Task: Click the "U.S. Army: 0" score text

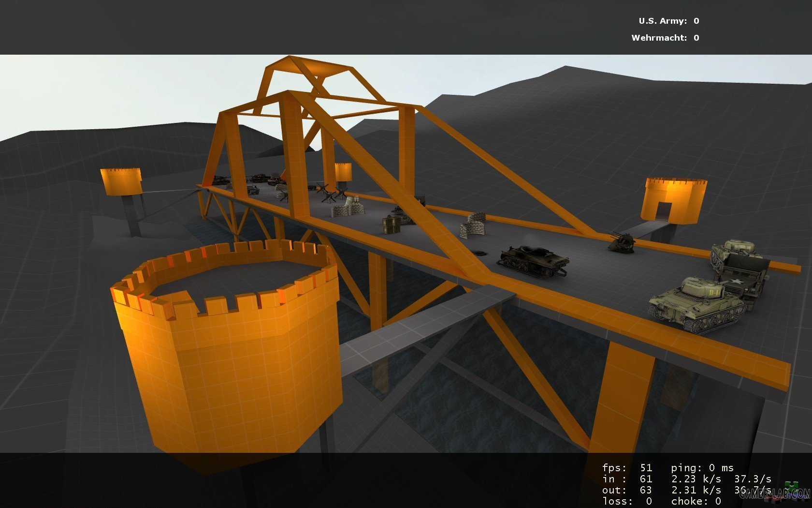Action: [669, 21]
